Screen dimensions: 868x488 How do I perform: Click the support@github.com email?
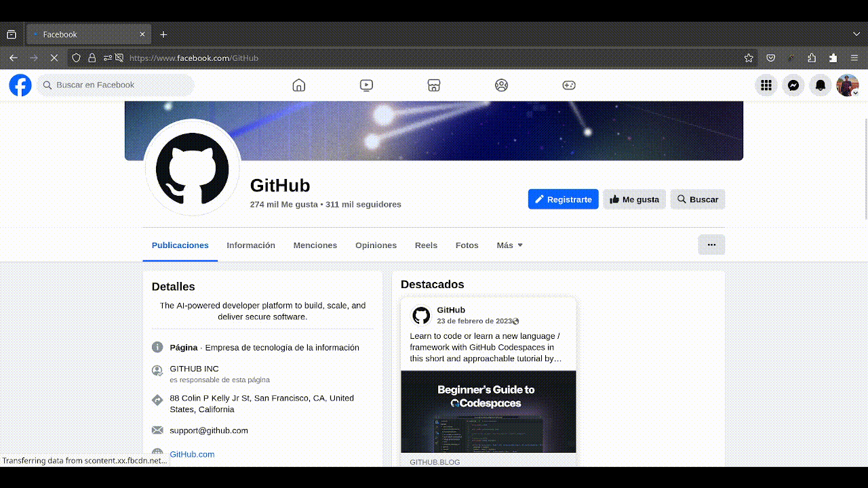209,430
